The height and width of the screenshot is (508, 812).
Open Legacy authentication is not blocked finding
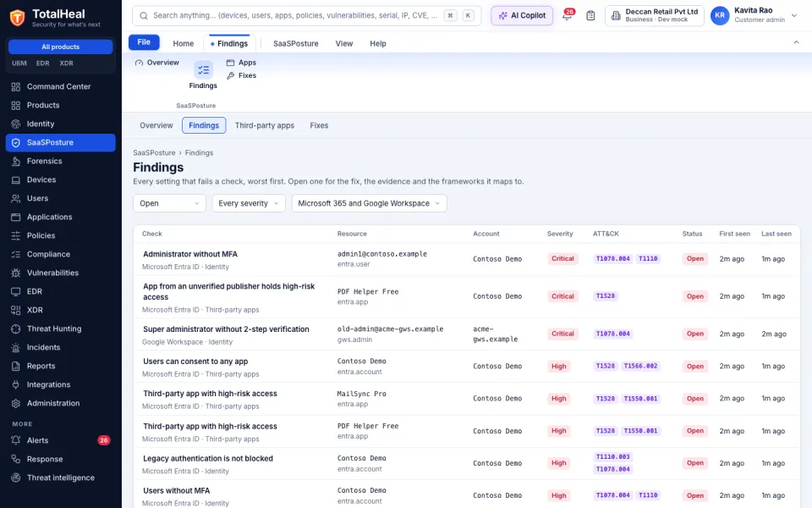(208, 458)
